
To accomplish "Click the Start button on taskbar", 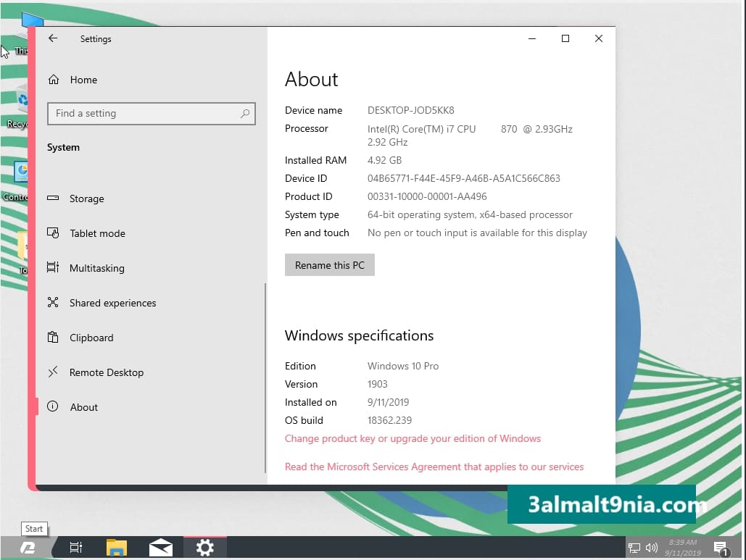I will tap(28, 548).
